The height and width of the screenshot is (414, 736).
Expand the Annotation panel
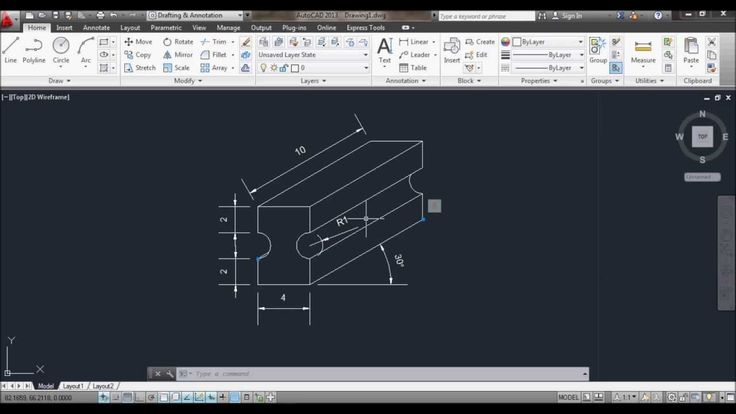(406, 81)
